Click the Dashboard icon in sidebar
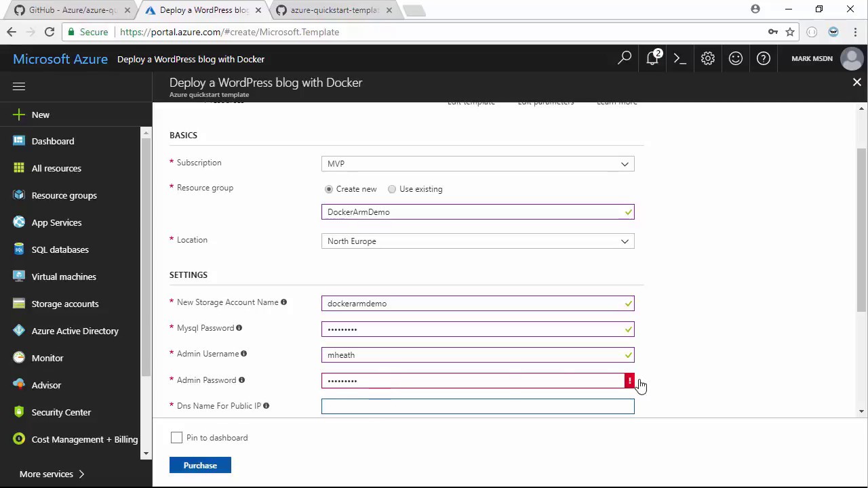868x488 pixels. point(19,141)
